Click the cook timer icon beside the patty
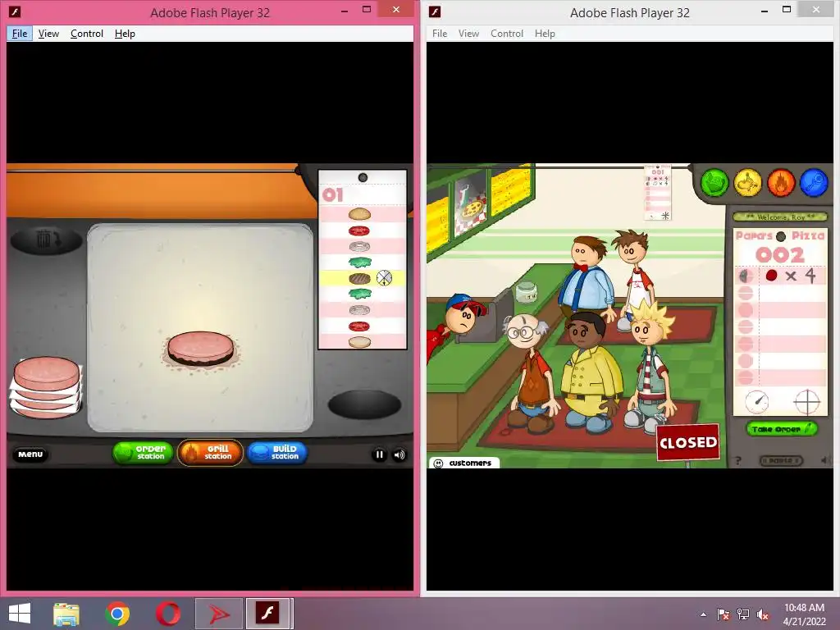 click(384, 278)
